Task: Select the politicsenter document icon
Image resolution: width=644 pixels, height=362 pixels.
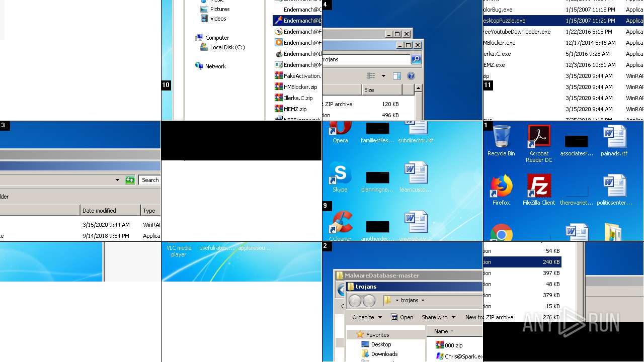Action: point(614,190)
